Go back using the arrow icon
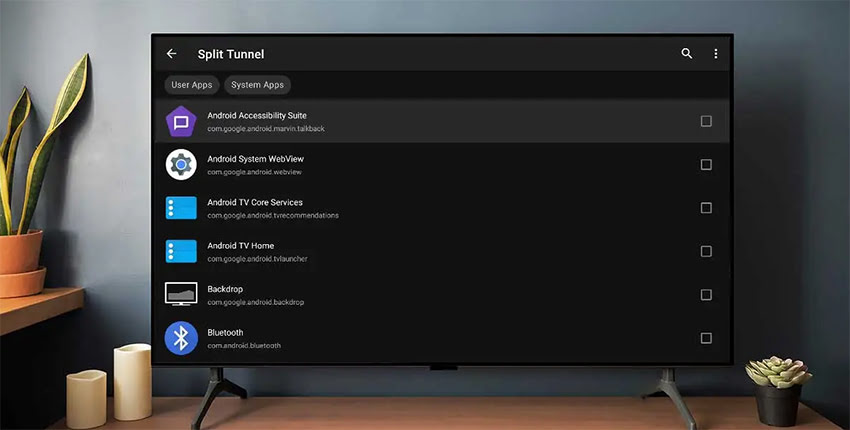 coord(171,54)
